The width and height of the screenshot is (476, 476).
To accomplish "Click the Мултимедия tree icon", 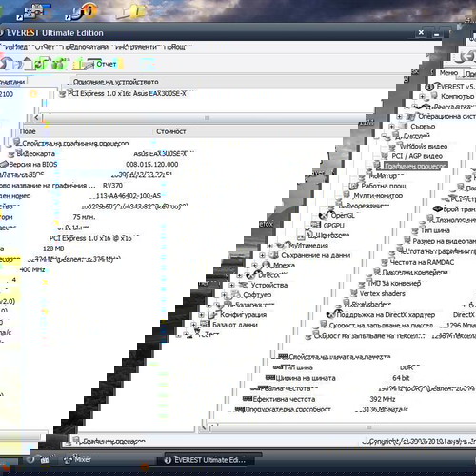I will click(x=281, y=245).
